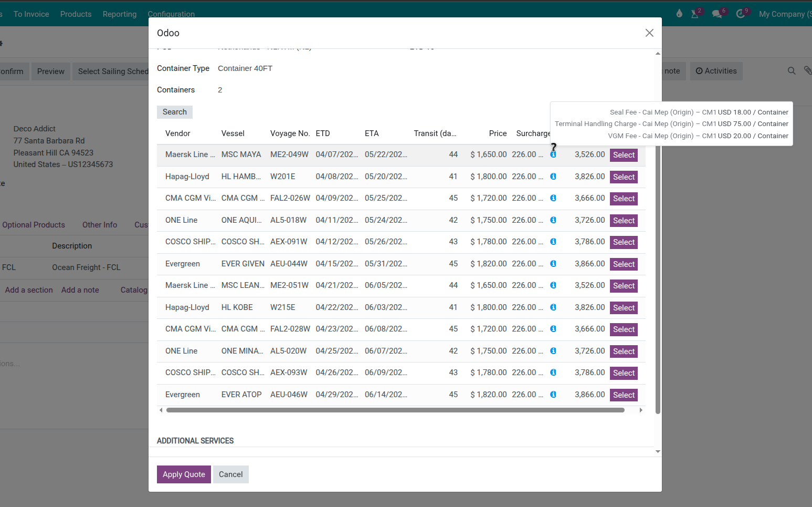
Task: Click info icon on Evergreen EVER GIVEN row
Action: (553, 264)
